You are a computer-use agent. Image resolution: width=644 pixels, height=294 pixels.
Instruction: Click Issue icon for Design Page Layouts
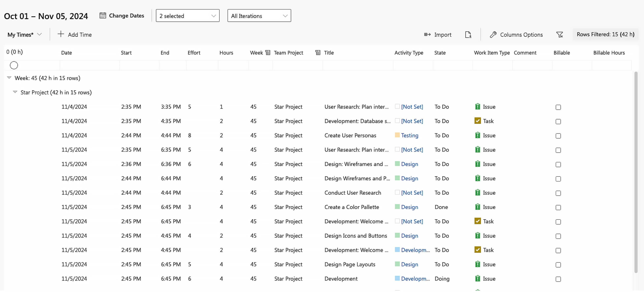(x=478, y=264)
